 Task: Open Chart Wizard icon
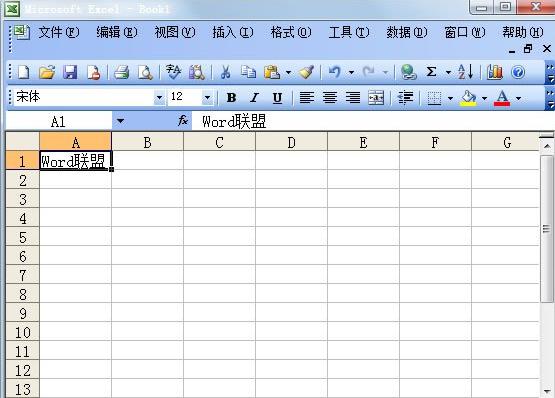[x=494, y=72]
